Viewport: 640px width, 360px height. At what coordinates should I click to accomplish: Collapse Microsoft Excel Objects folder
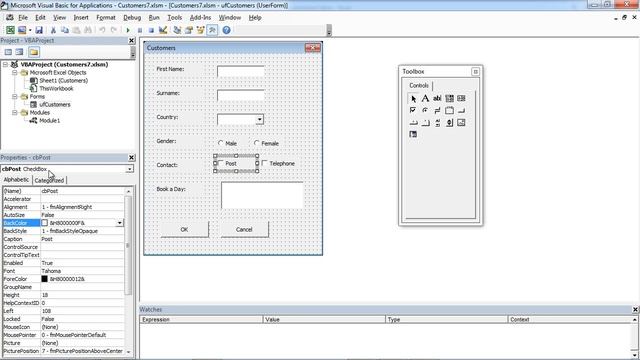click(15, 73)
